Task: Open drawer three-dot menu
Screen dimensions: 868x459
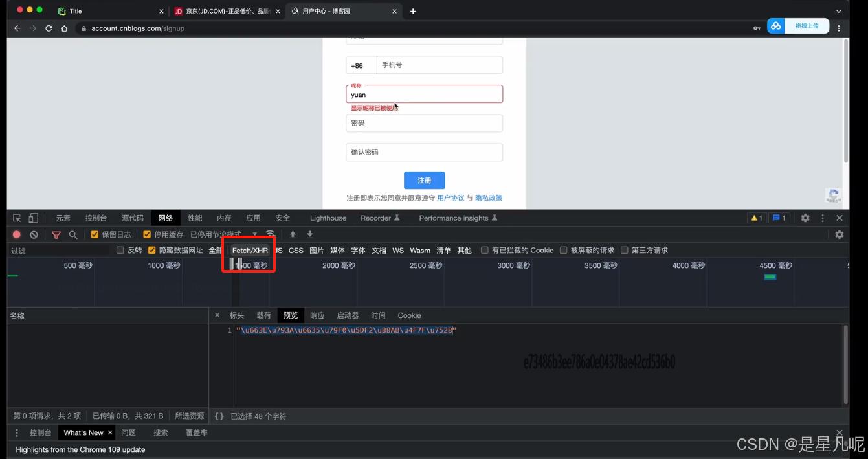Action: pyautogui.click(x=17, y=432)
